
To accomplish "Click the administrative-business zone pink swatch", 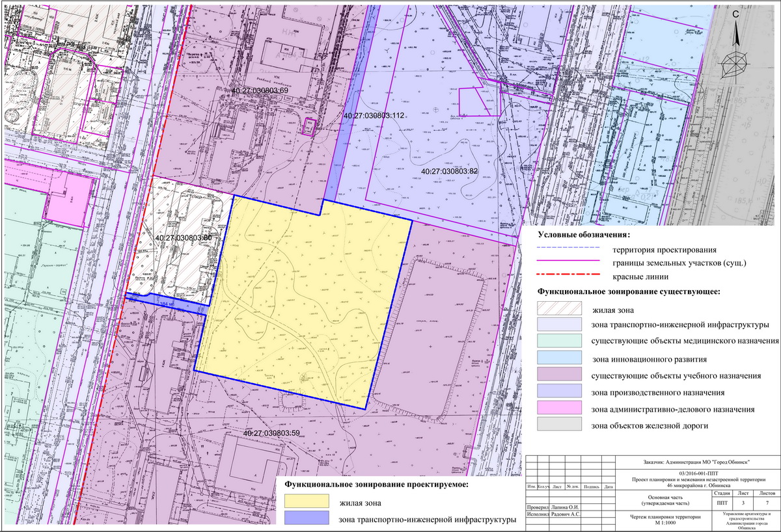I will tap(560, 409).
